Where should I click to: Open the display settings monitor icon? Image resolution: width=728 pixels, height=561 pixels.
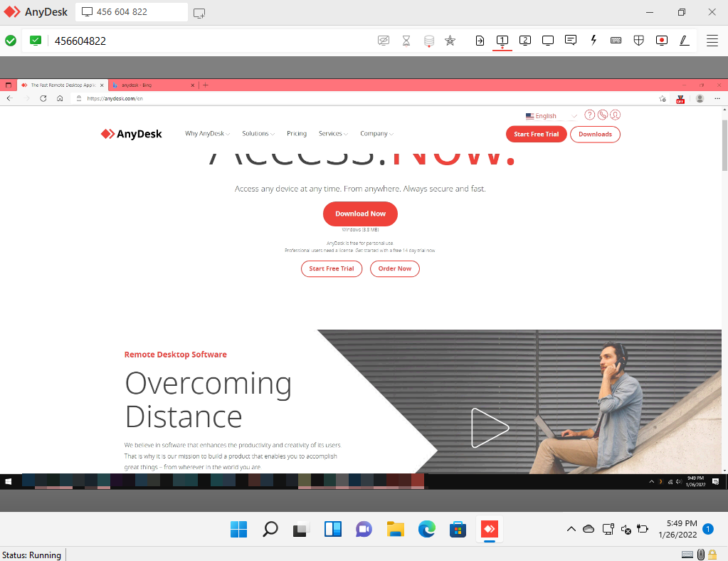[548, 41]
